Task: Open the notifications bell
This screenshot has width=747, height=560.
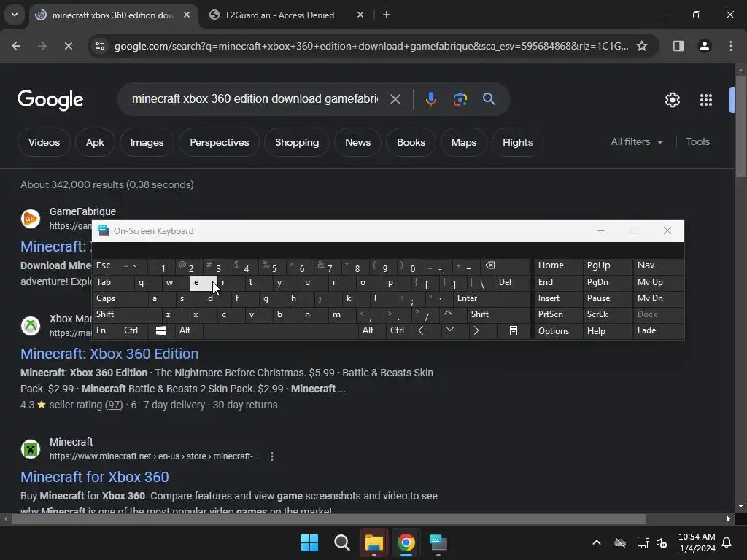Action: [727, 542]
